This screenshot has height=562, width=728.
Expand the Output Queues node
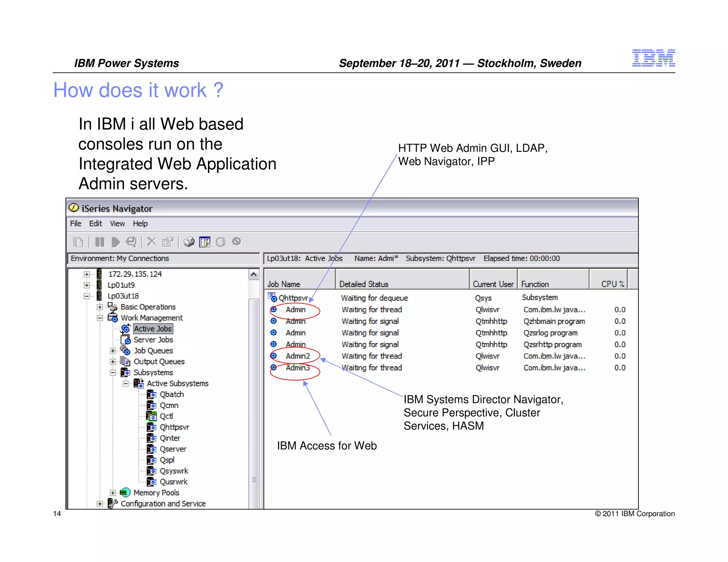pos(113,362)
